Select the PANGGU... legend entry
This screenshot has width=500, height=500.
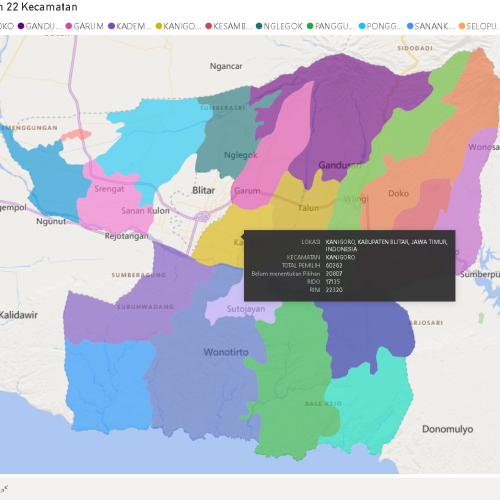tap(331, 26)
